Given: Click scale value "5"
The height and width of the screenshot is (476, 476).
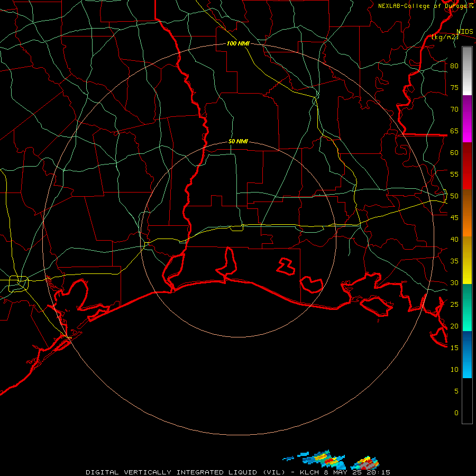Looking at the screenshot, I should 456,391.
